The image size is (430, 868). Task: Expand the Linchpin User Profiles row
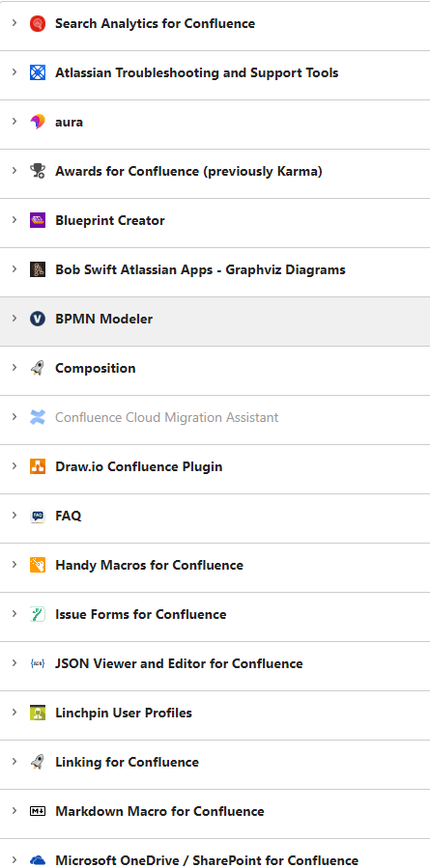(x=14, y=713)
